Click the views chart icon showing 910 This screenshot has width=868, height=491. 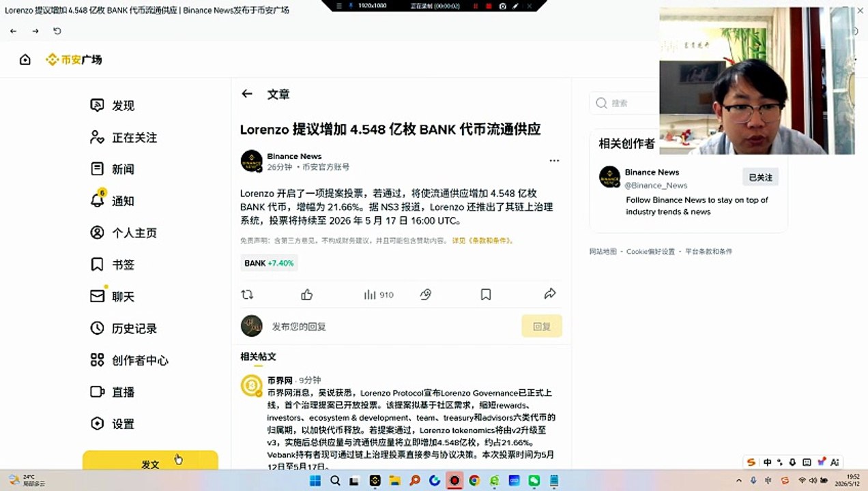pos(379,295)
